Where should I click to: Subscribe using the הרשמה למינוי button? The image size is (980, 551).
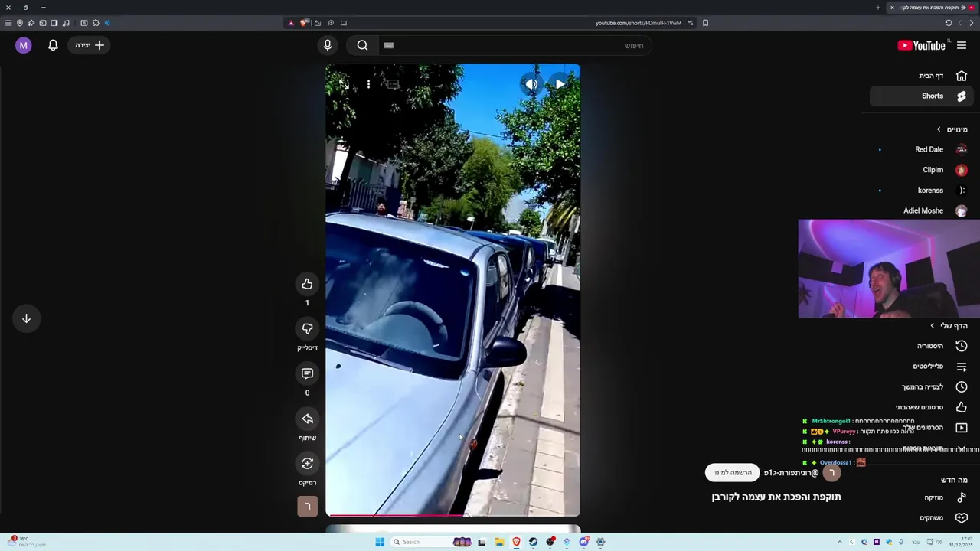[733, 473]
